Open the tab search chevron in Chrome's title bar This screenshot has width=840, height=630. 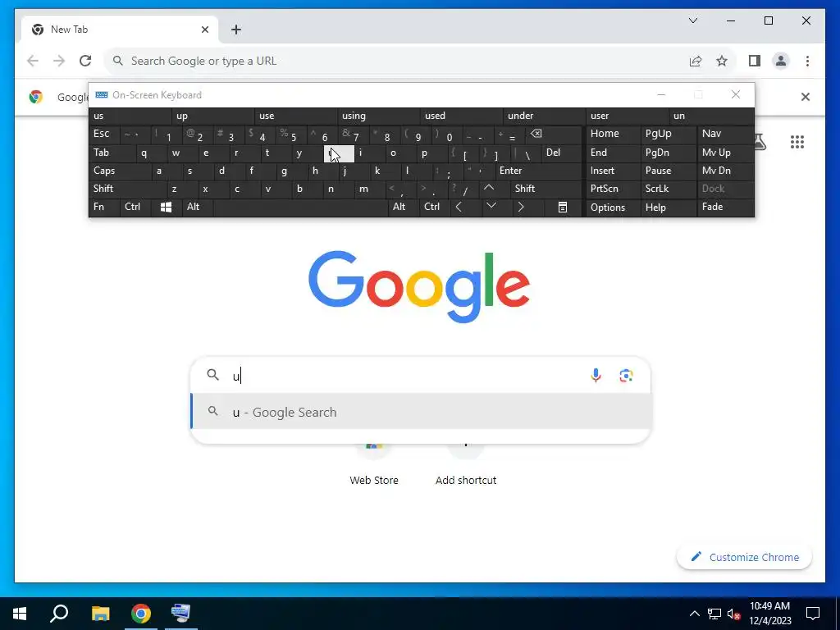point(692,21)
